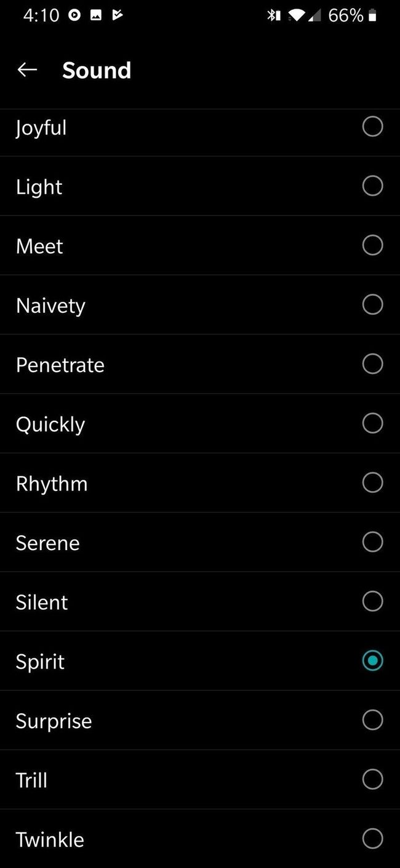The image size is (400, 868).
Task: Tap the screenshot notification icon
Action: [95, 15]
